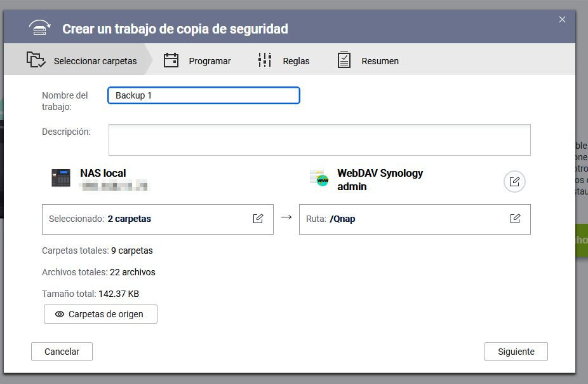Click the NAS local device icon
Screen dimensions: 588x384
(x=61, y=178)
